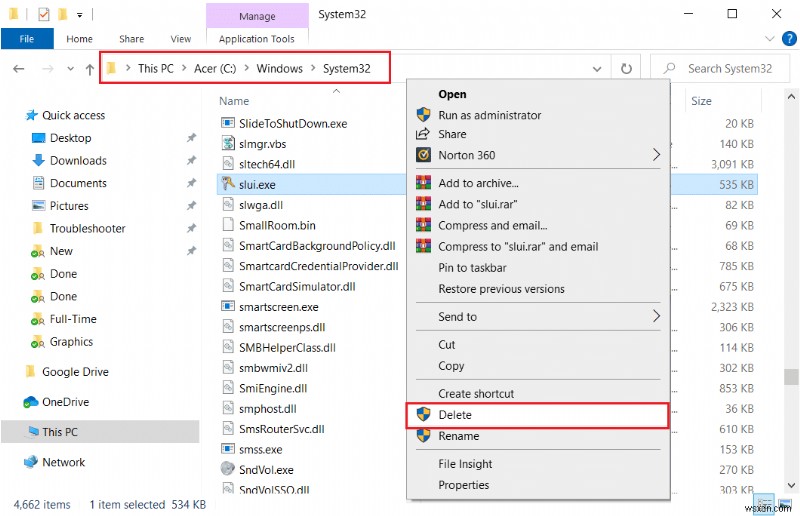Open the Help question mark icon

[787, 39]
